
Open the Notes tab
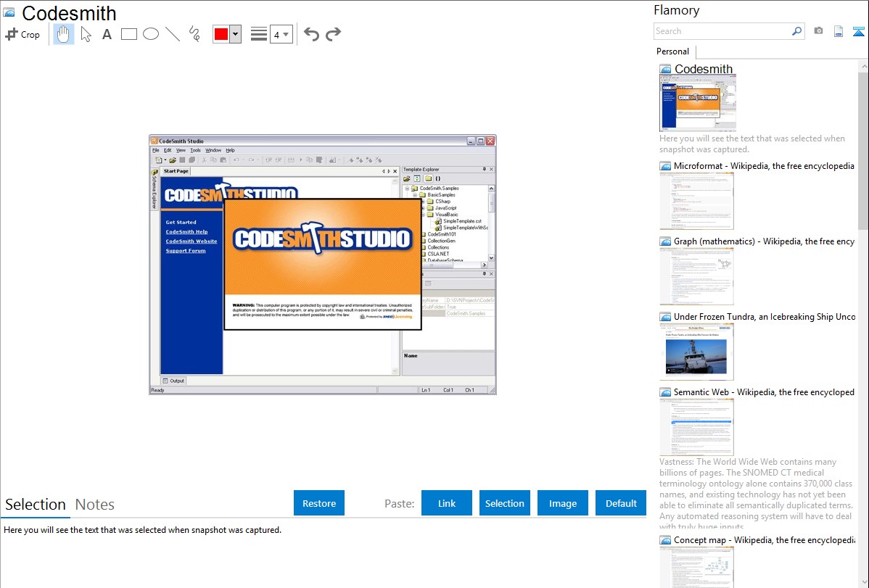(x=95, y=505)
